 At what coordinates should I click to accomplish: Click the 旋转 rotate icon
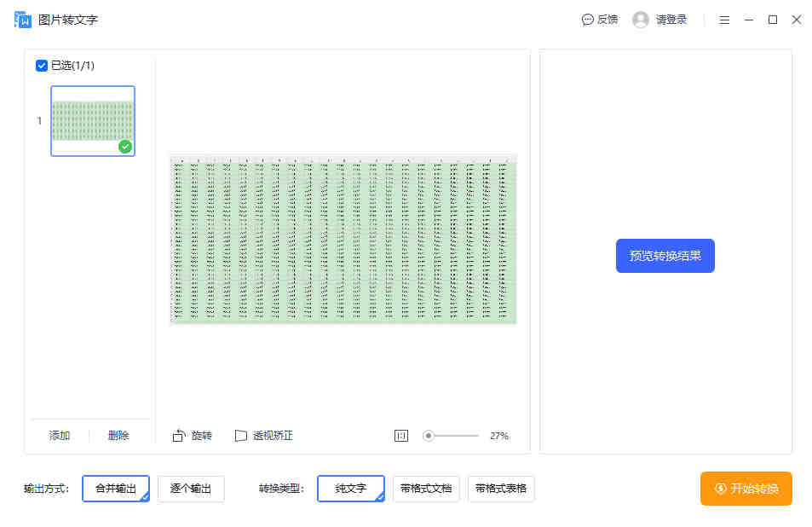pyautogui.click(x=179, y=436)
